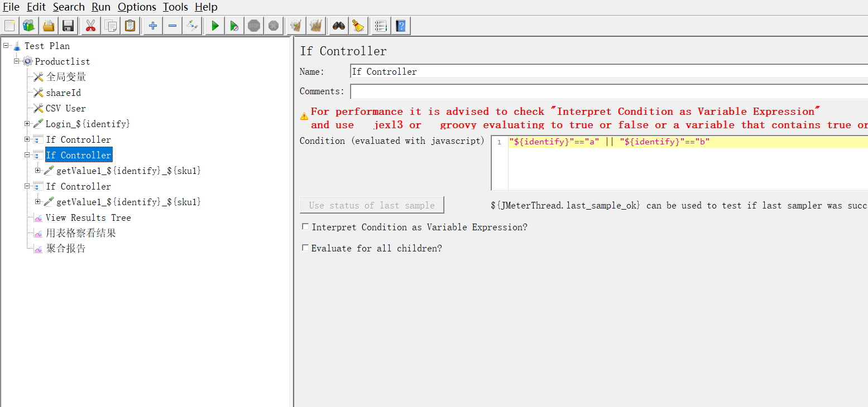This screenshot has height=407, width=868.
Task: Expand getValue1 under the highlighted If Controller
Action: coord(38,170)
